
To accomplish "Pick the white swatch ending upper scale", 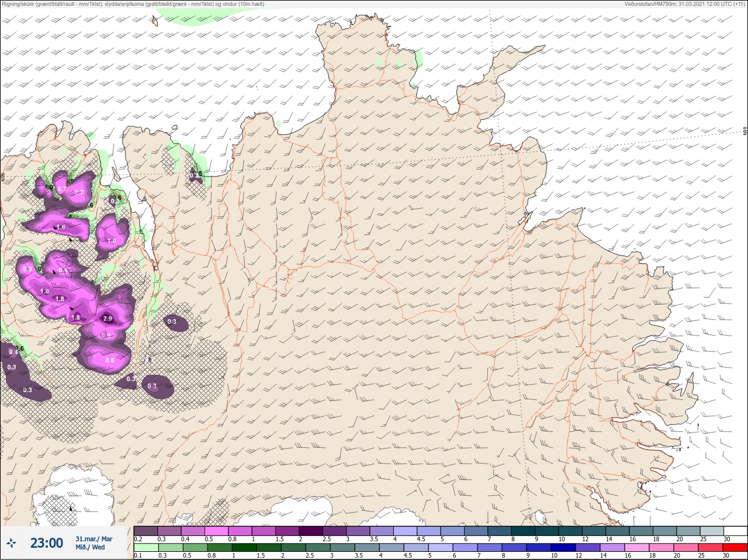I will point(735,531).
